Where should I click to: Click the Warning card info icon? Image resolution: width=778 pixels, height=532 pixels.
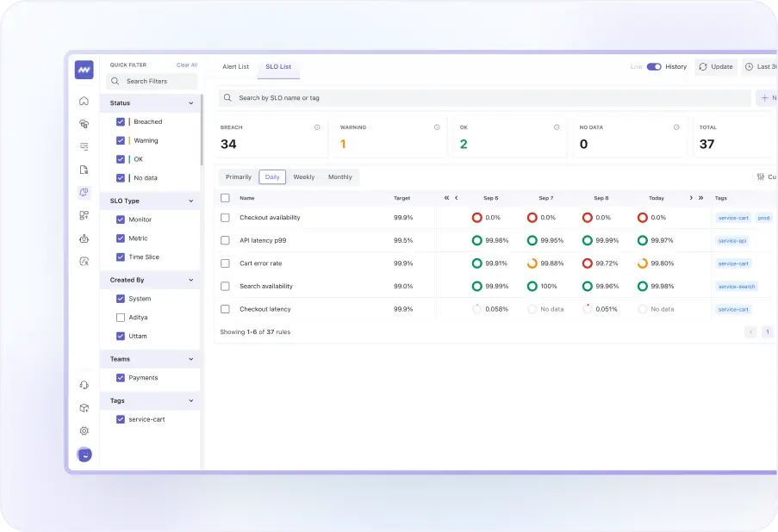[437, 127]
